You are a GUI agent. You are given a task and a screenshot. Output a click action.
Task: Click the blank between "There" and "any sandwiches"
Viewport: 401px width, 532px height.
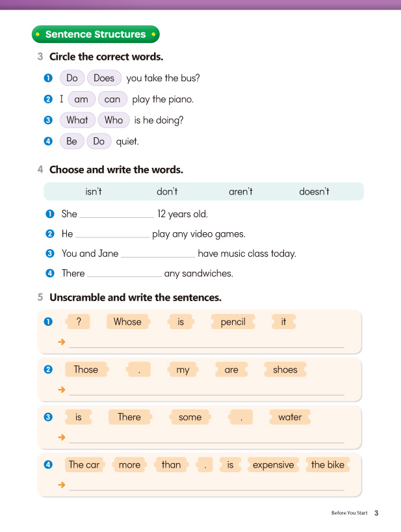pyautogui.click(x=124, y=274)
